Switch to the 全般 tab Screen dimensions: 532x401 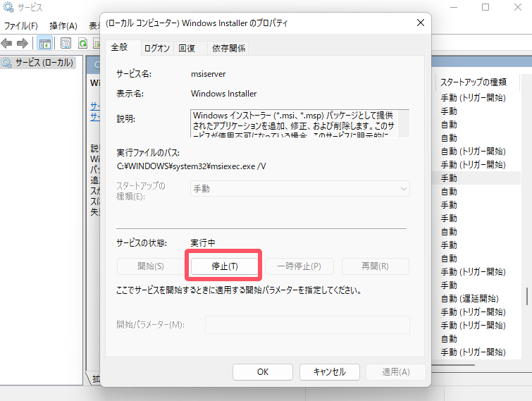pyautogui.click(x=119, y=47)
